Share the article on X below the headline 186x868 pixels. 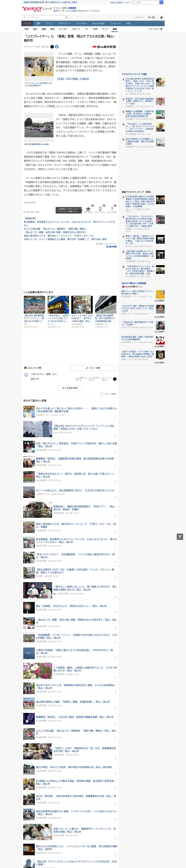(52, 47)
